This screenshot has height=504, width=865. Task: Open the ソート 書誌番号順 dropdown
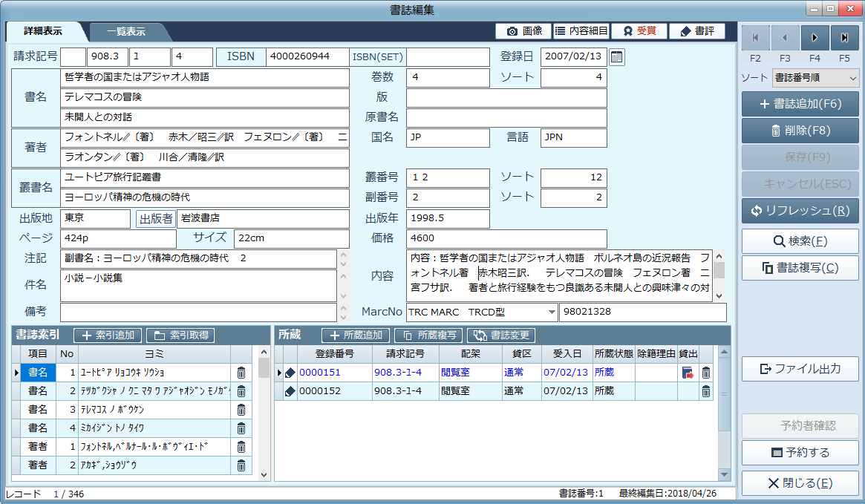815,78
